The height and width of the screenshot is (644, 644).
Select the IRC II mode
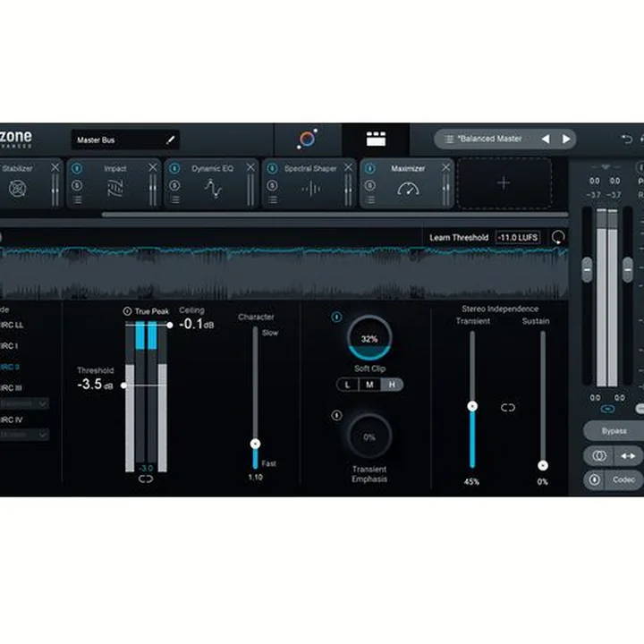click(10, 368)
